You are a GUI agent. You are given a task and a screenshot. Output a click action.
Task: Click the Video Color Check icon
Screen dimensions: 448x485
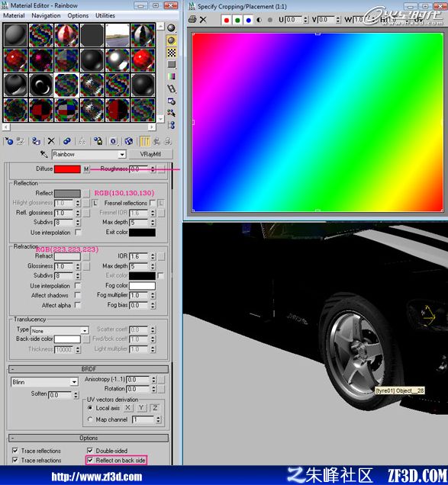(x=171, y=76)
